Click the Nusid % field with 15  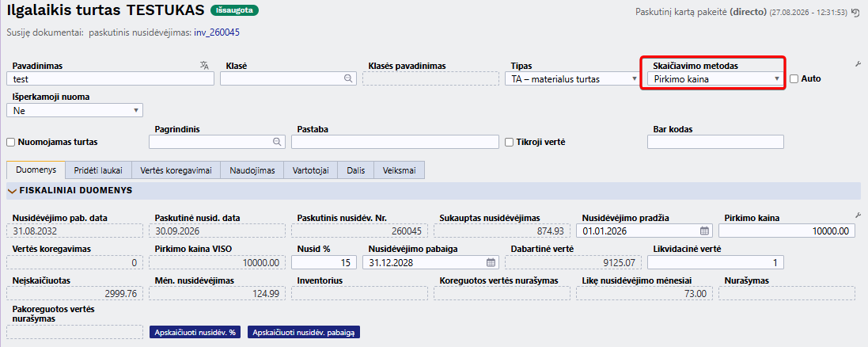(324, 261)
